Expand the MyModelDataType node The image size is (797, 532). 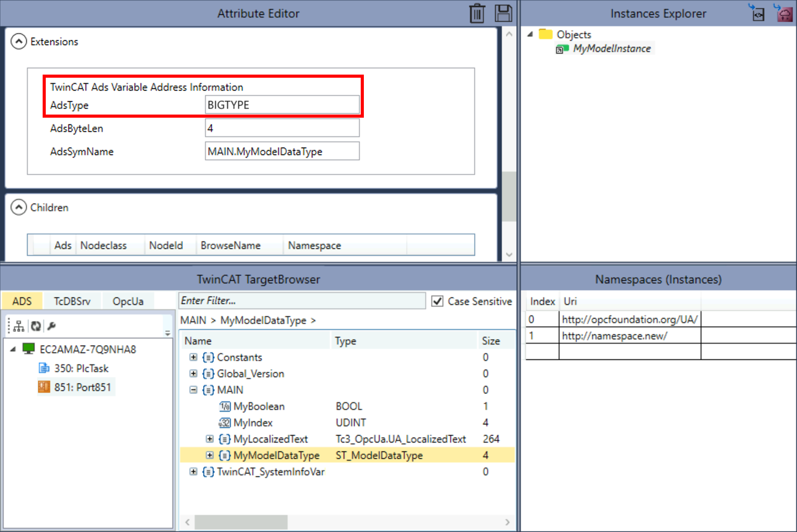tap(210, 455)
